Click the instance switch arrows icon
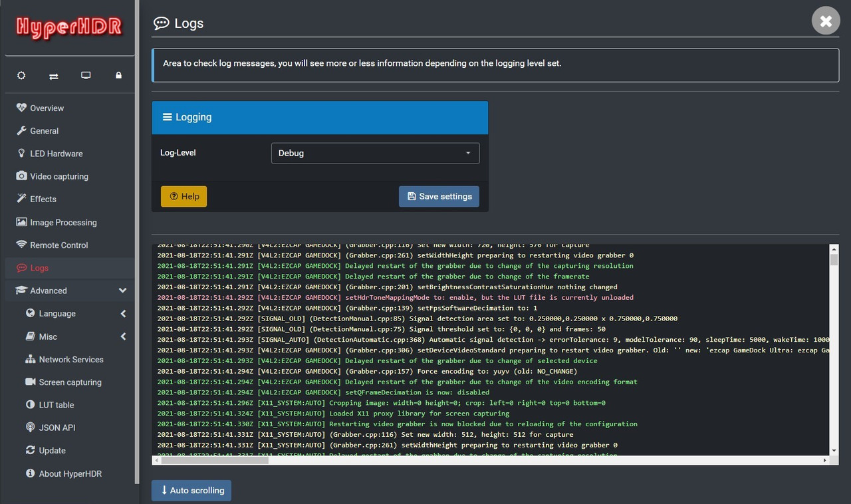The width and height of the screenshot is (851, 504). [x=53, y=76]
